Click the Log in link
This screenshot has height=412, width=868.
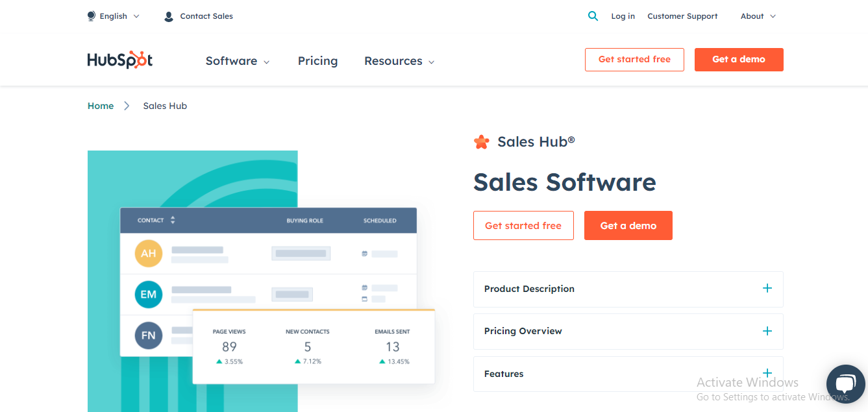[623, 16]
